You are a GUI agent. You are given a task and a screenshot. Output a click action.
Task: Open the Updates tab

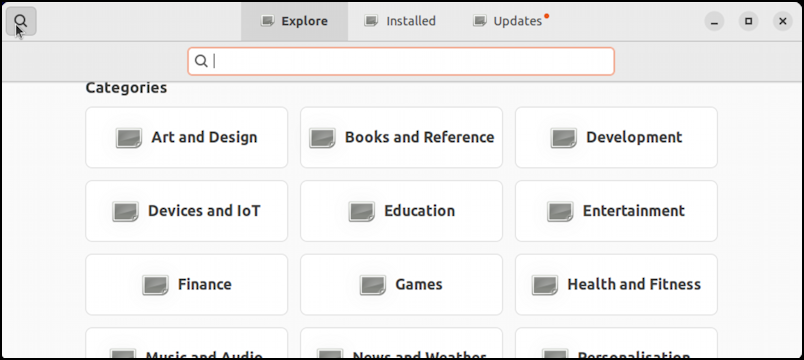511,21
